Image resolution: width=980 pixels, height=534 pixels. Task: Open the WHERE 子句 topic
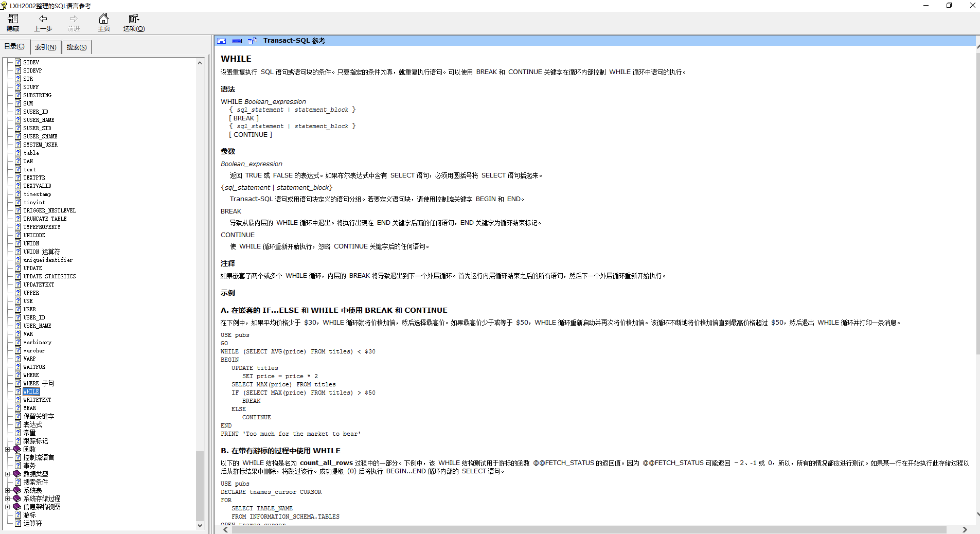39,383
